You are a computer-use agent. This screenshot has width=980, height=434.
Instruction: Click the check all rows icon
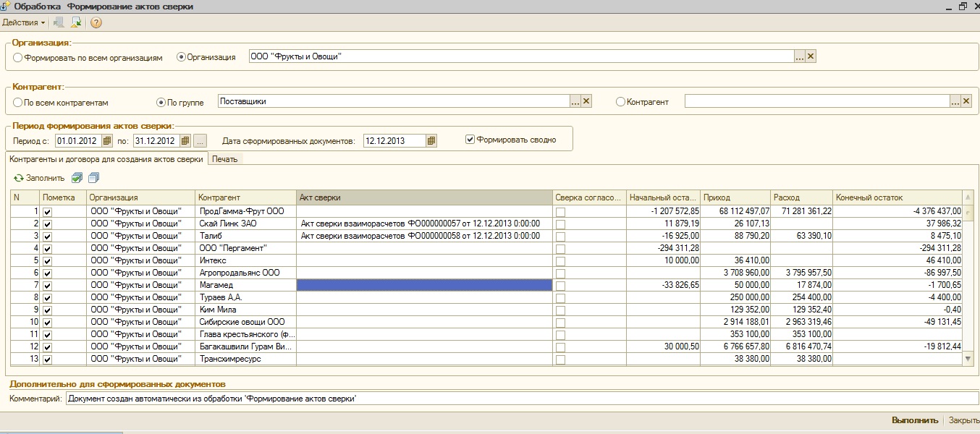coord(77,178)
